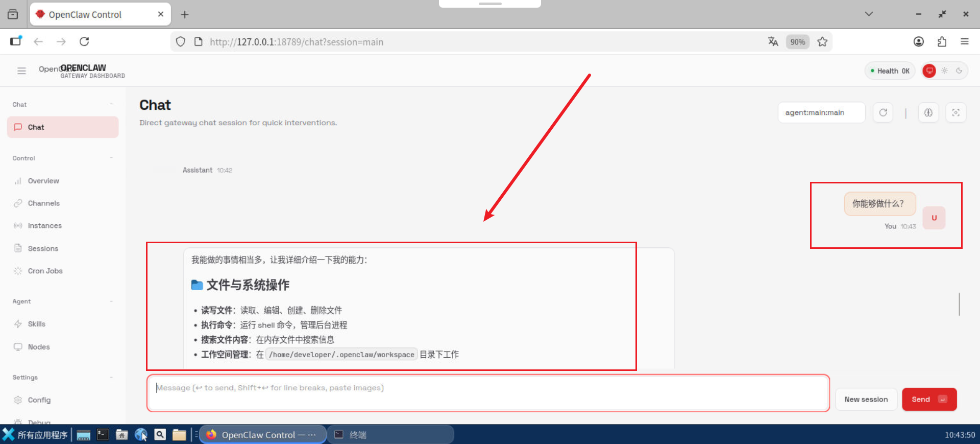
Task: Refresh chat with the circular arrow button
Action: pos(883,112)
